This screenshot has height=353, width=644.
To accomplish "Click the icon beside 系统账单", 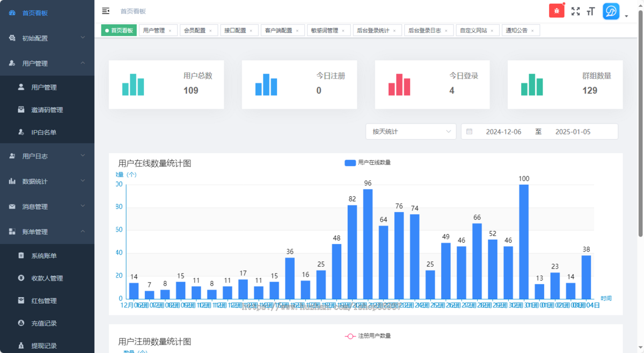I will pos(21,256).
